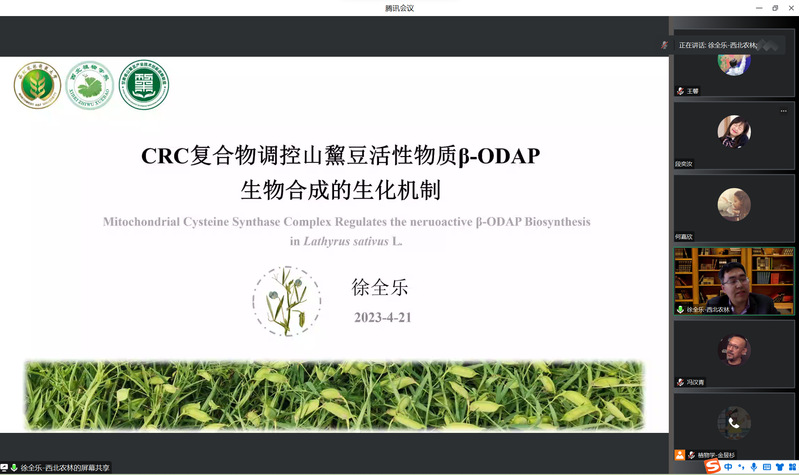Click the green mic icon beside 徐全乐's name
The width and height of the screenshot is (799, 475).
[x=680, y=310]
